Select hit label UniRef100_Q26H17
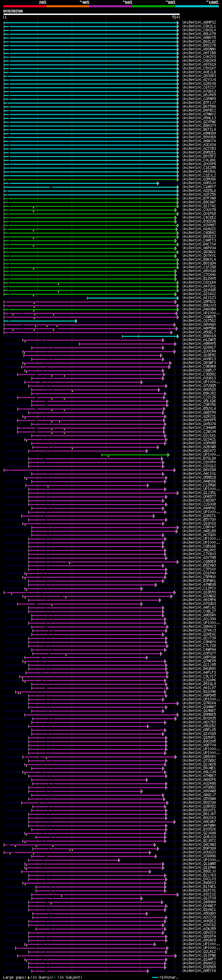The height and width of the screenshot is (980, 222). click(x=199, y=347)
